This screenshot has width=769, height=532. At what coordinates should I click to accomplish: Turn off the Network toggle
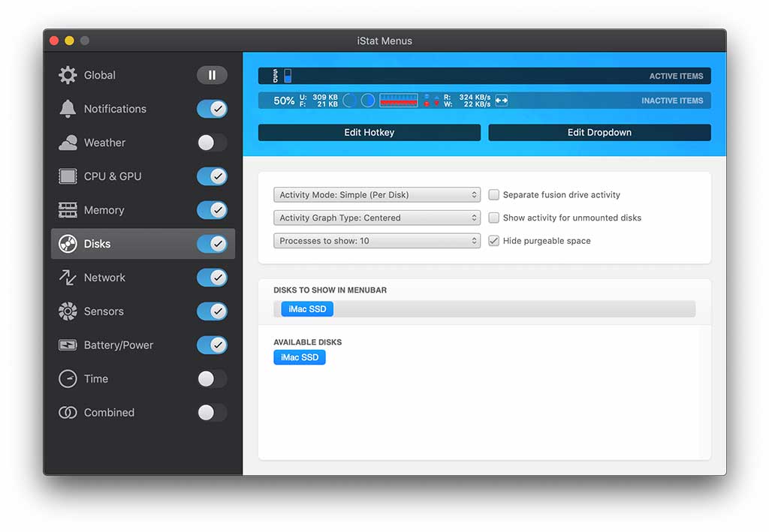point(212,278)
